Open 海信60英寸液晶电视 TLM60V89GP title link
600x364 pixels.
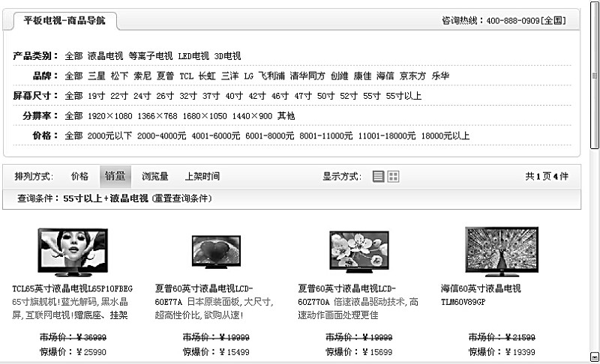[481, 295]
